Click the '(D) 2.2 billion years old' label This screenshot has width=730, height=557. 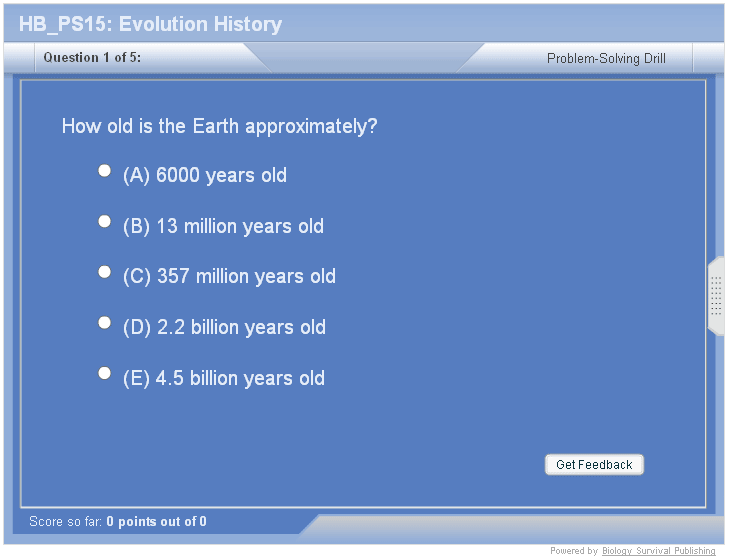(x=224, y=328)
